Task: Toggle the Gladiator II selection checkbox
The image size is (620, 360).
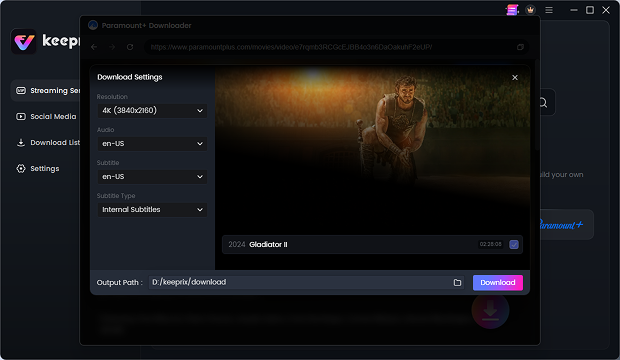Action: 514,244
